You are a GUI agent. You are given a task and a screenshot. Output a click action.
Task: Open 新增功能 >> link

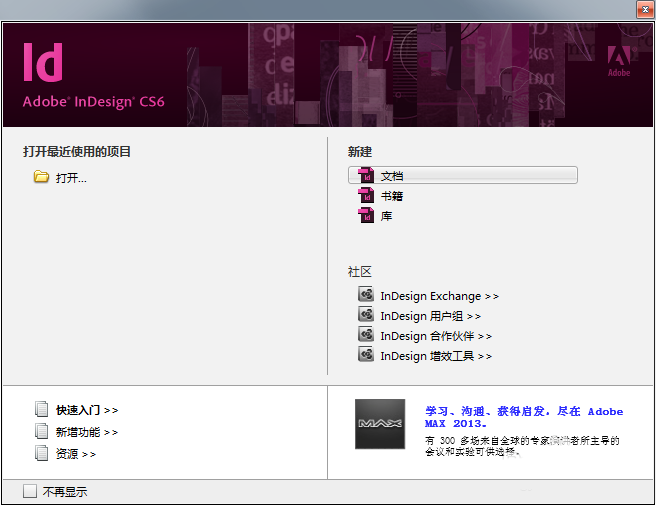[x=87, y=432]
